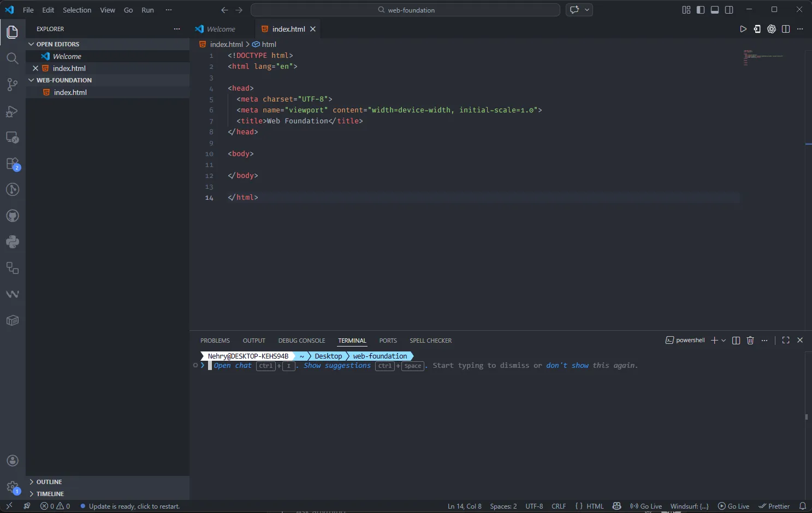Select the Run and Debug icon
Viewport: 812px width, 513px height.
(12, 111)
